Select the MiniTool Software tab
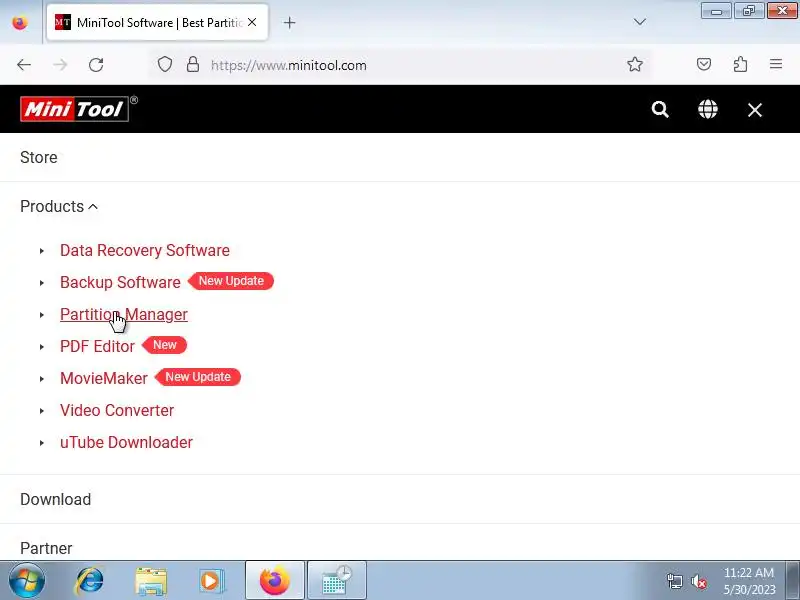 click(158, 22)
